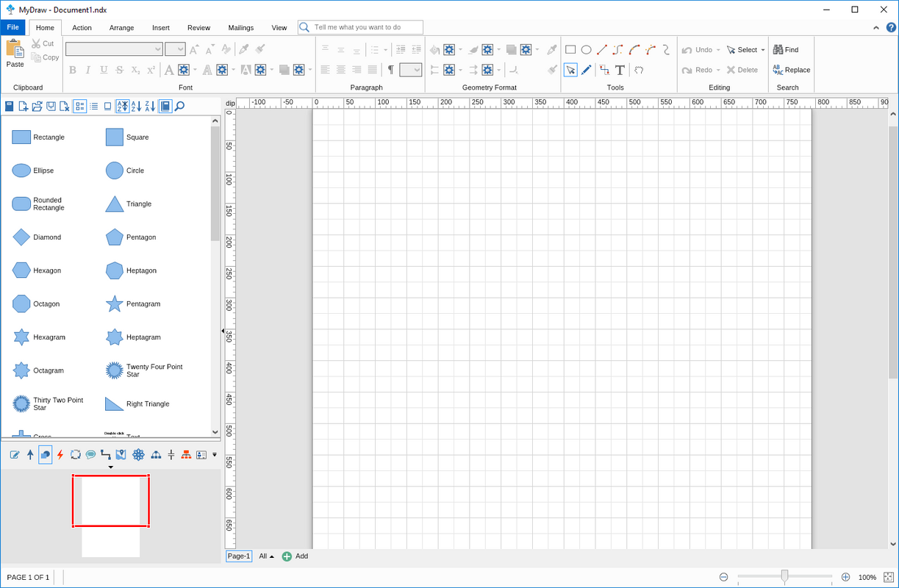Select the Ellipse drawing tool in Tools
Image resolution: width=899 pixels, height=588 pixels.
(x=587, y=50)
